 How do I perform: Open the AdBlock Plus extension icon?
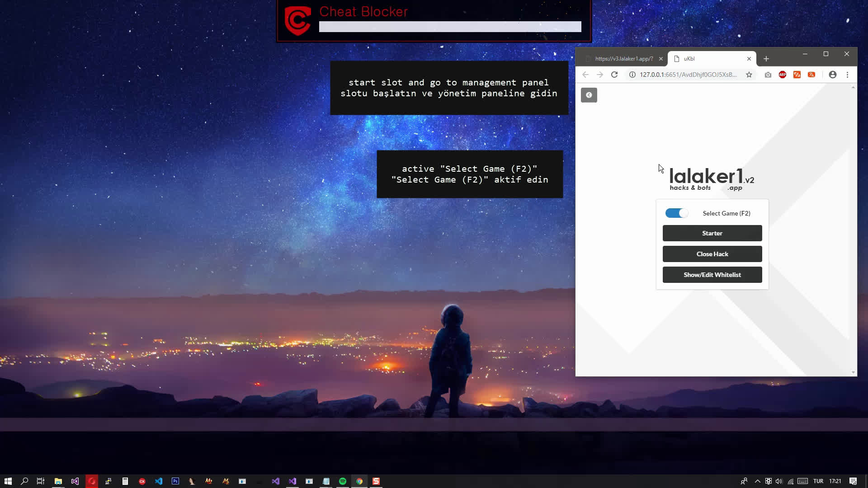tap(783, 75)
